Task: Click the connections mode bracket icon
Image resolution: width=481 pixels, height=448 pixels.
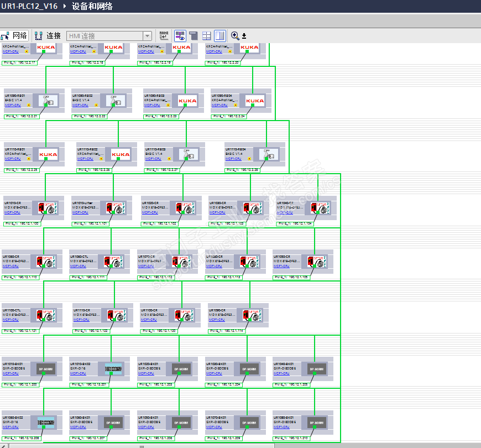Action: [x=39, y=36]
